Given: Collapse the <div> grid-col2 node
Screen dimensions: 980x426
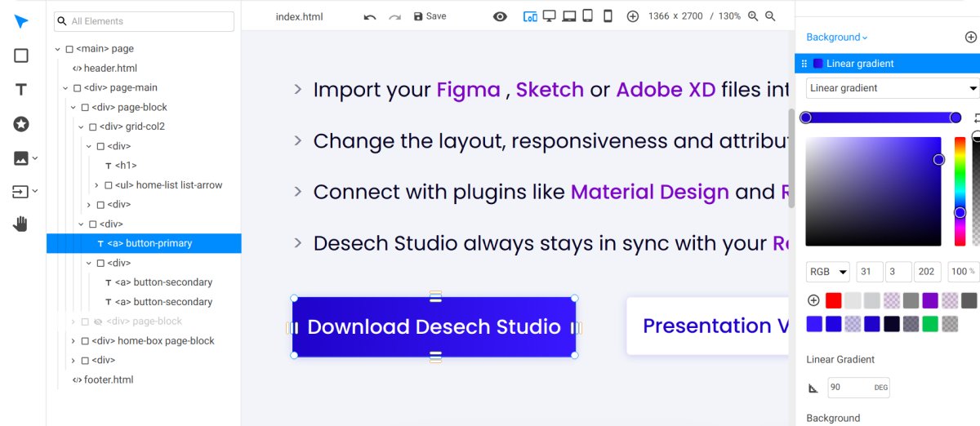Looking at the screenshot, I should click(81, 127).
